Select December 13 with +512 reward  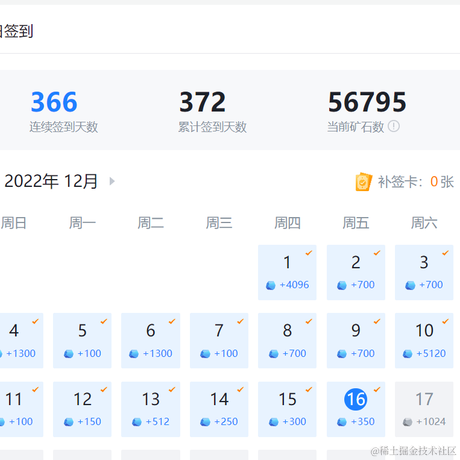point(150,409)
